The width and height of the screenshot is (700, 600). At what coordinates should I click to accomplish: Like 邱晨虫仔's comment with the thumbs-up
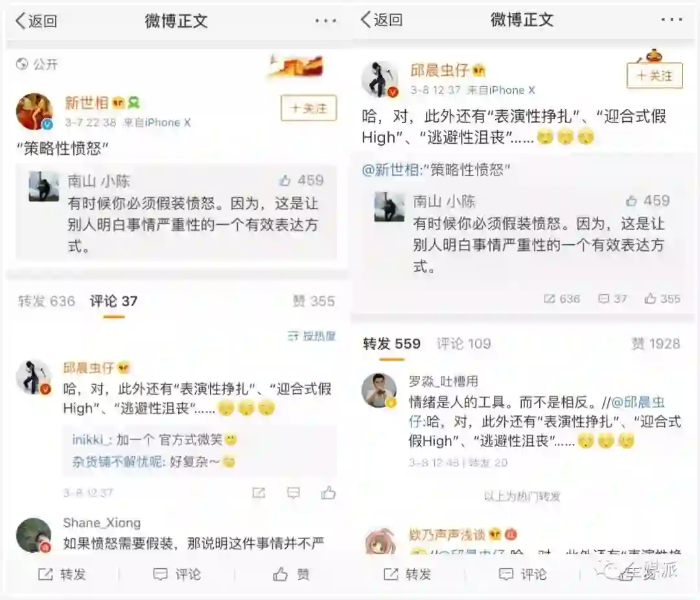(328, 493)
